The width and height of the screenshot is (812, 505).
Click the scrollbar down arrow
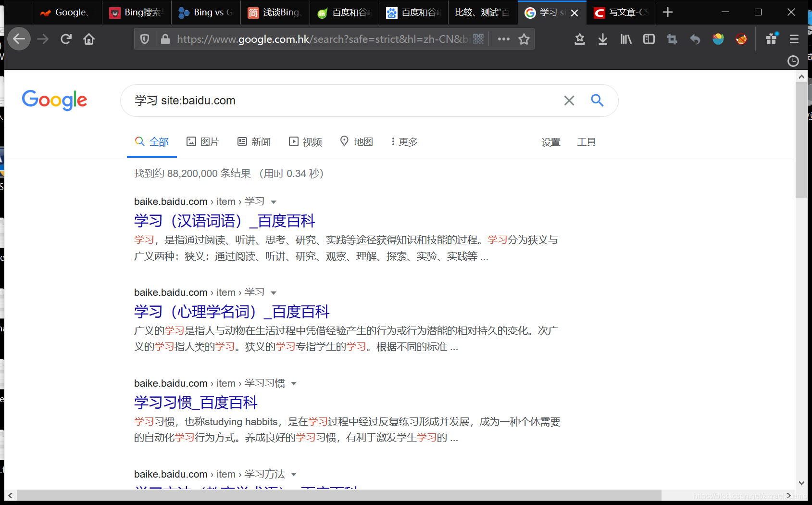pos(801,483)
